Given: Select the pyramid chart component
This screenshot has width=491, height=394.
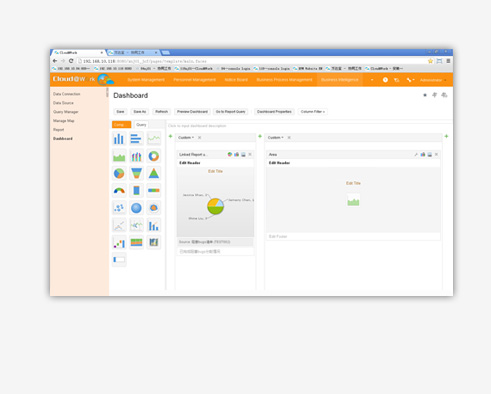Looking at the screenshot, I should 154,173.
